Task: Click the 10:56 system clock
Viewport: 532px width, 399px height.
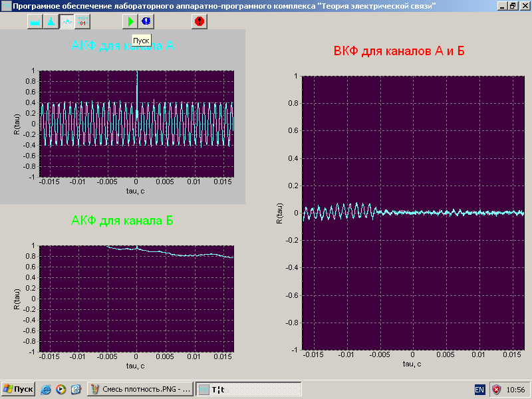Action: pos(515,390)
